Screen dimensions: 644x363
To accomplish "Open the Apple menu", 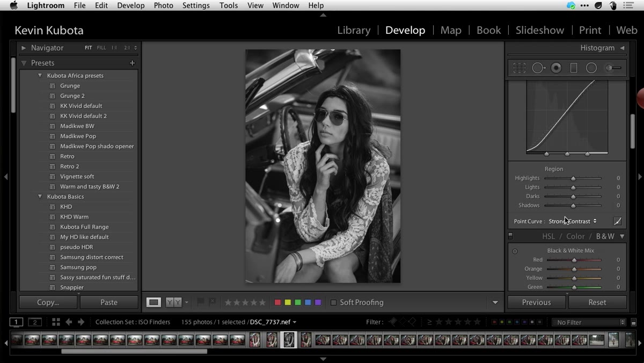I will (x=14, y=5).
